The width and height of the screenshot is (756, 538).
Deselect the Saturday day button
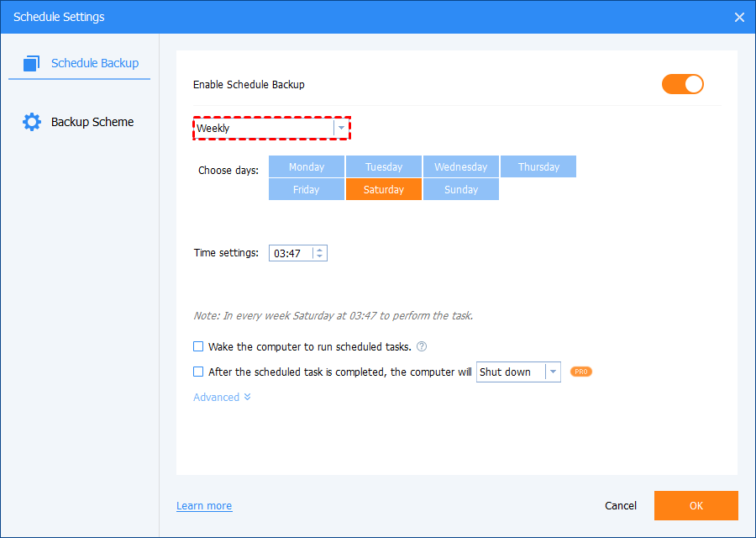[384, 189]
